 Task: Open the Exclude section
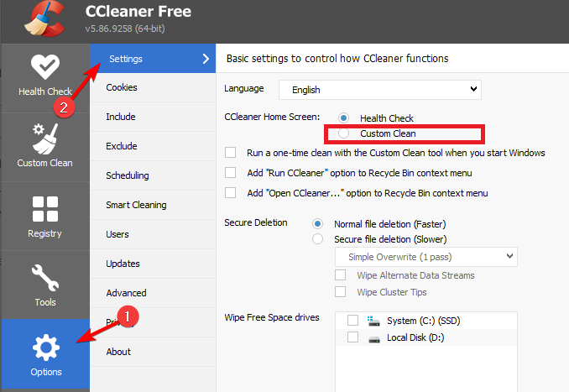(x=153, y=146)
